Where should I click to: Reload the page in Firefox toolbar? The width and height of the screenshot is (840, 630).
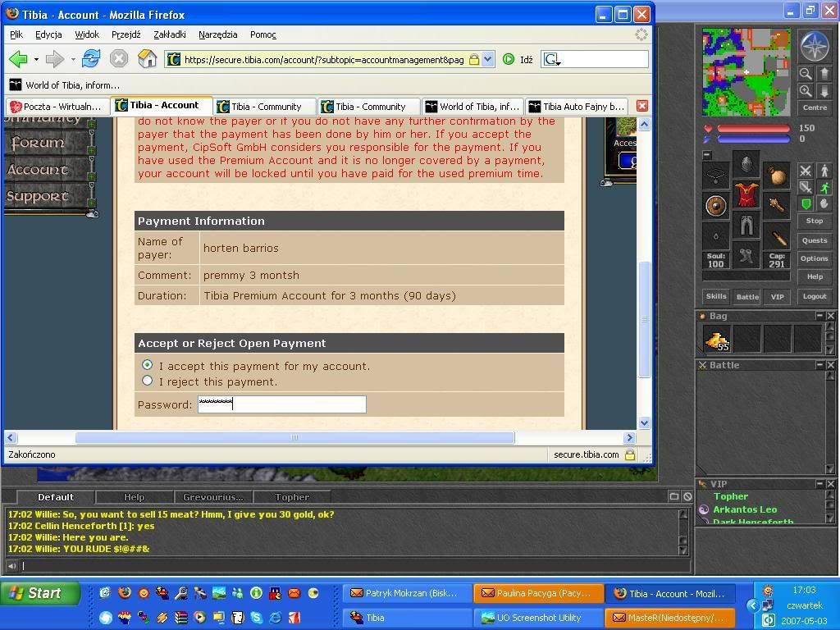point(90,58)
